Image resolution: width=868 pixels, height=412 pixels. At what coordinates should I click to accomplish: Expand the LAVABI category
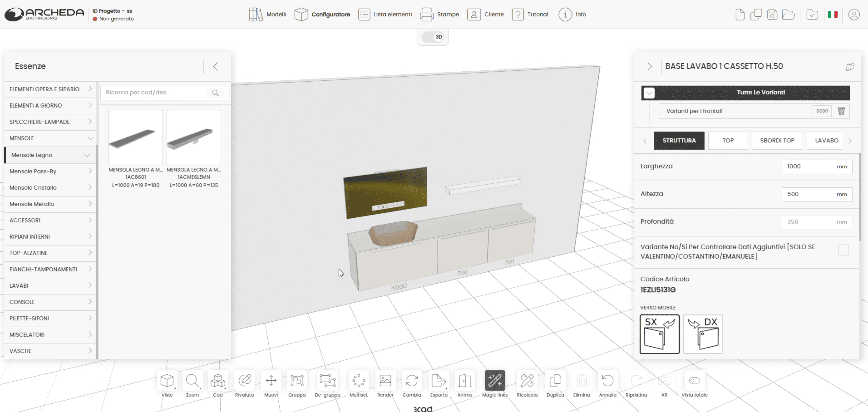coord(50,286)
